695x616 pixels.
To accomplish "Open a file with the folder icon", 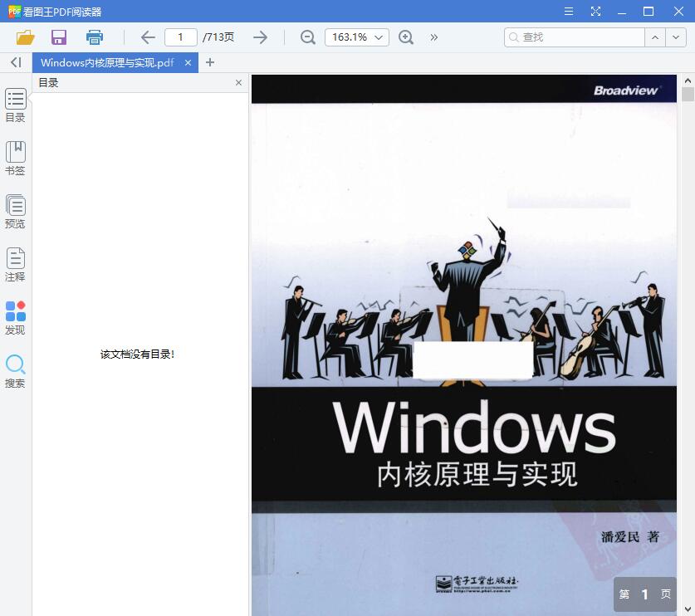I will click(x=25, y=37).
